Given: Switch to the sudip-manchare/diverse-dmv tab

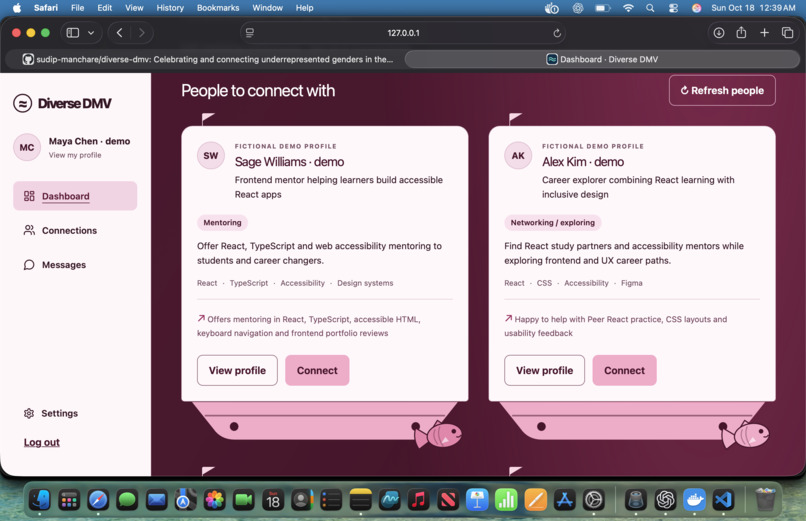Looking at the screenshot, I should [x=206, y=59].
